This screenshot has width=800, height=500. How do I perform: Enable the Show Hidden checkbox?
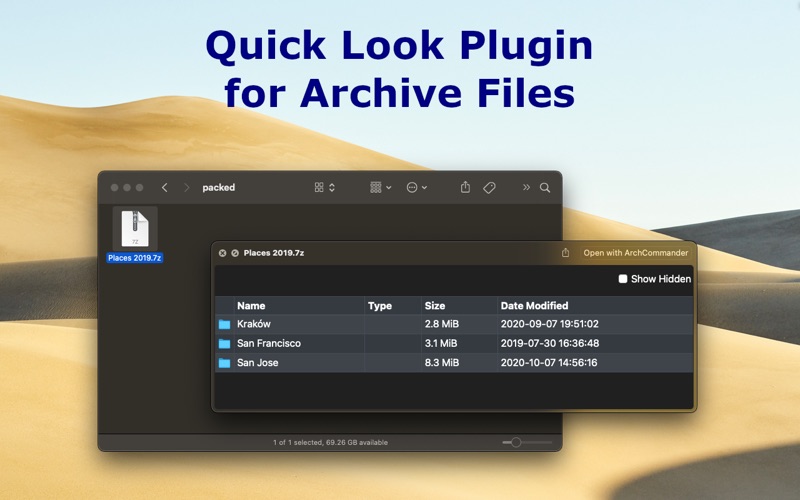click(x=622, y=279)
